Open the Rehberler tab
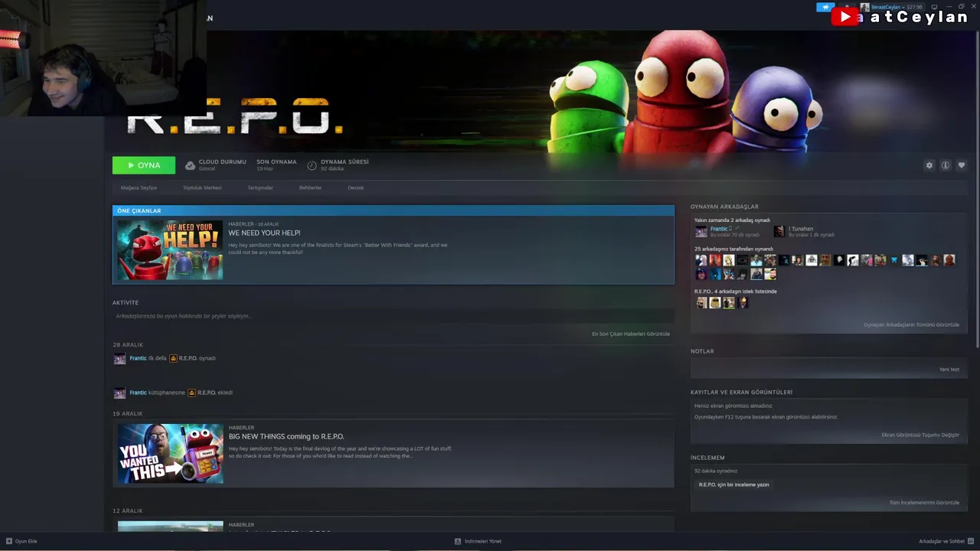 pos(310,187)
